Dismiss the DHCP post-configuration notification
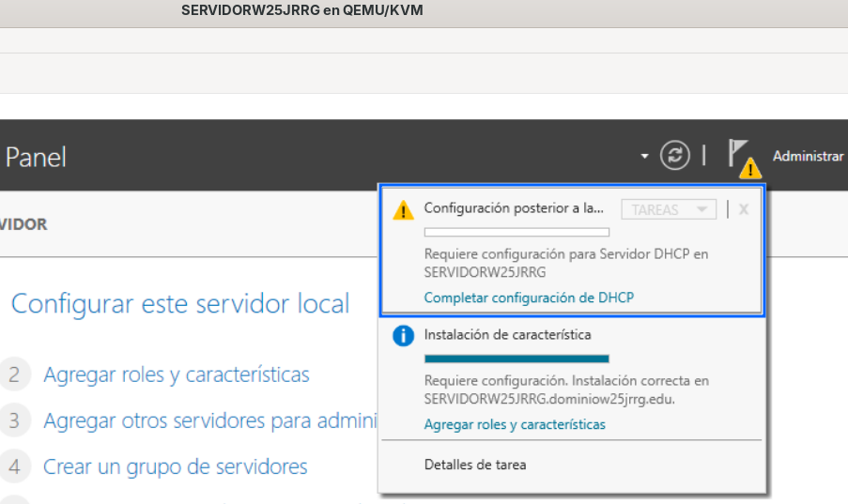Image resolution: width=848 pixels, height=504 pixels. click(744, 209)
